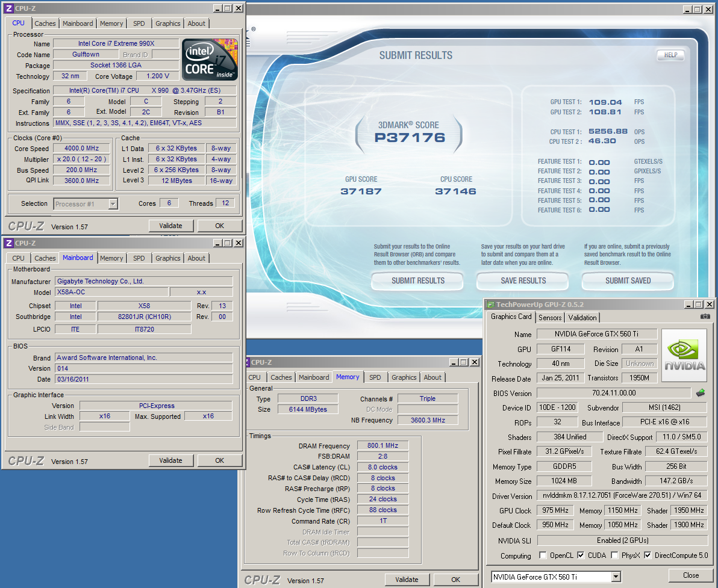Open SPD tab in Mainboard CPU-Z window
This screenshot has width=718, height=588.
[139, 258]
